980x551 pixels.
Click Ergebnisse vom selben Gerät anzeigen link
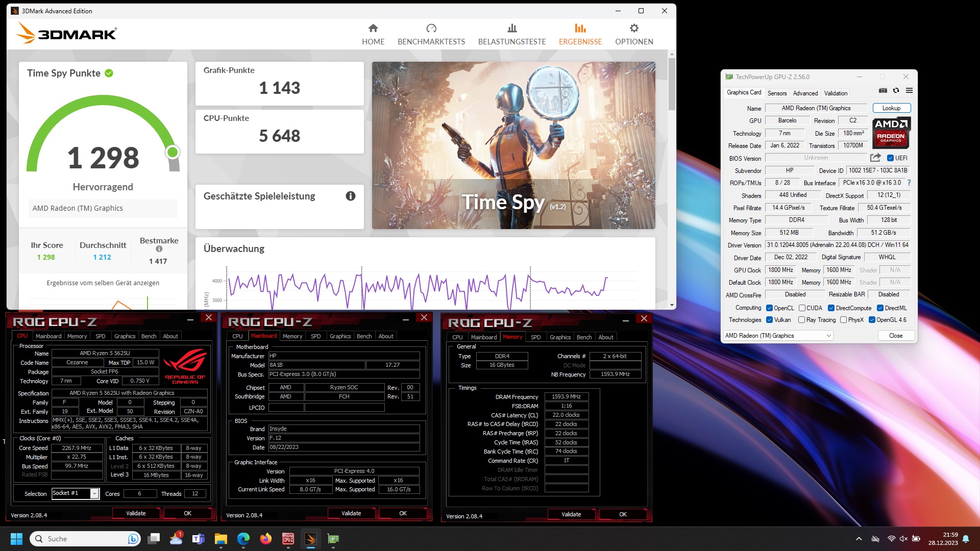tap(103, 283)
